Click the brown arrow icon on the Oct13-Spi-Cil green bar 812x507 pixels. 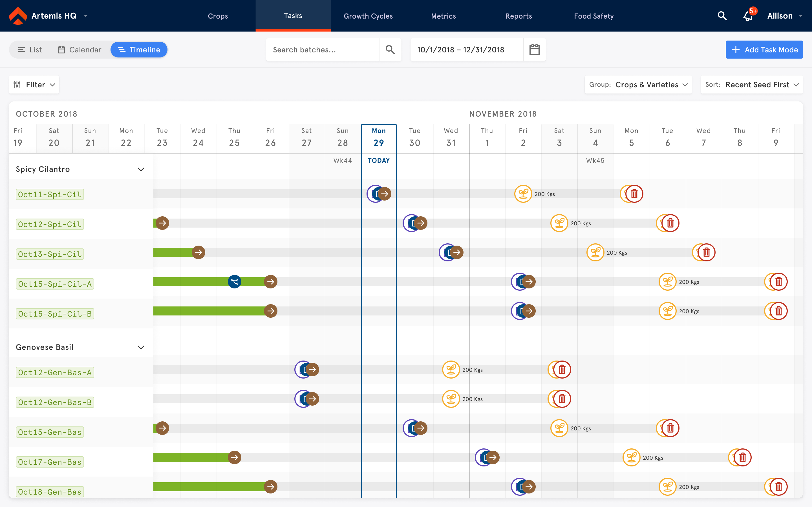click(x=198, y=252)
